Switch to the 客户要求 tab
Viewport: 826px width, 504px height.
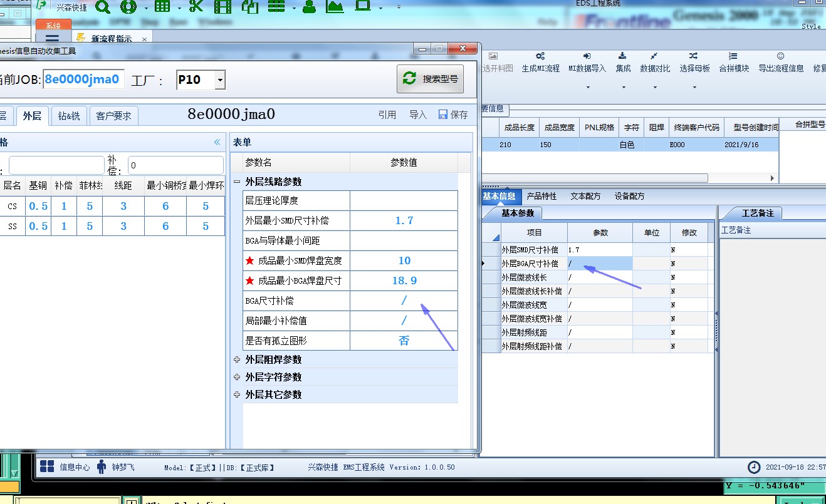[x=114, y=116]
